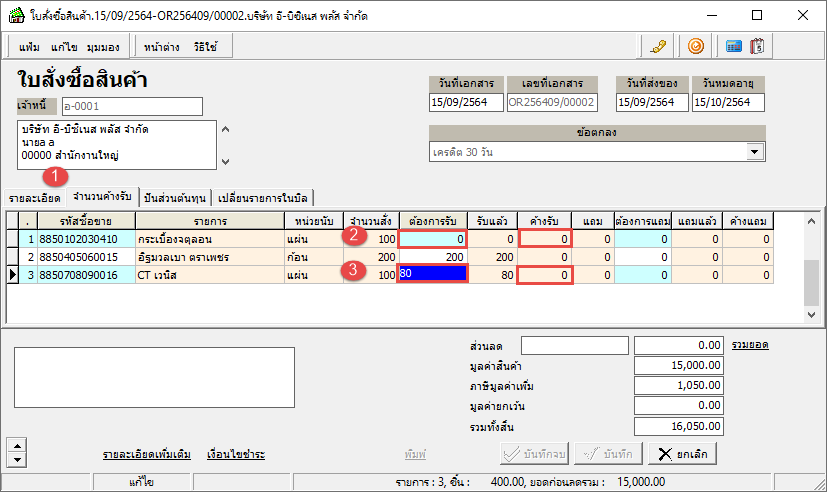Click the grid scrollbar down arrow
827x492 pixels.
click(811, 315)
